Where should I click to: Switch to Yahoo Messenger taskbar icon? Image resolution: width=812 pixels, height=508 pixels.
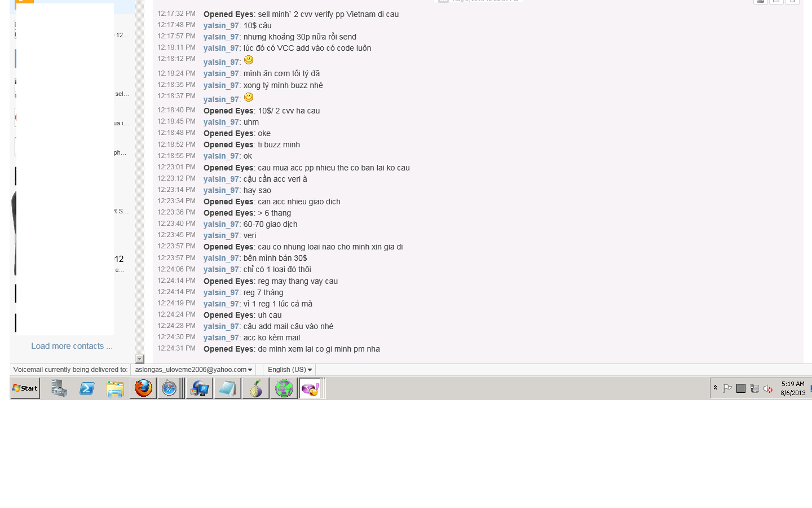(310, 388)
